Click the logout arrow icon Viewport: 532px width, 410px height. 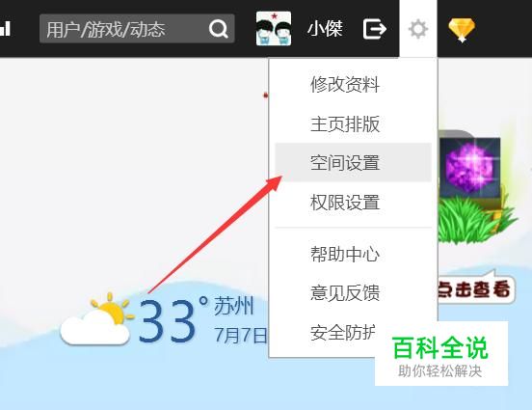tap(375, 29)
